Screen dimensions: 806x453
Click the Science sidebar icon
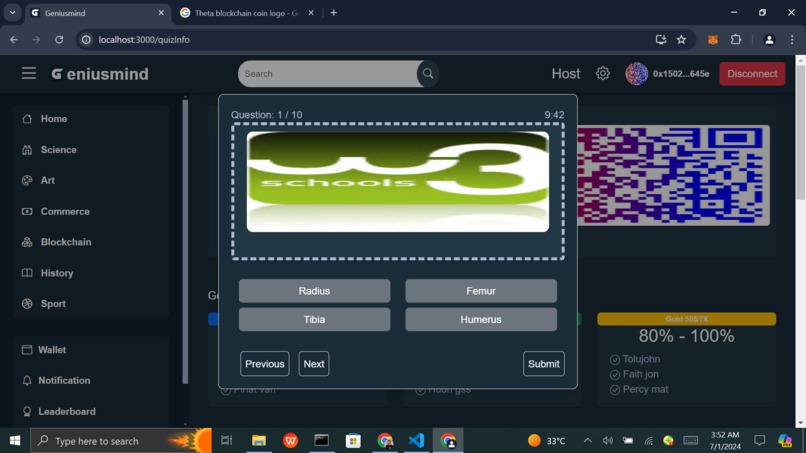[x=27, y=150]
